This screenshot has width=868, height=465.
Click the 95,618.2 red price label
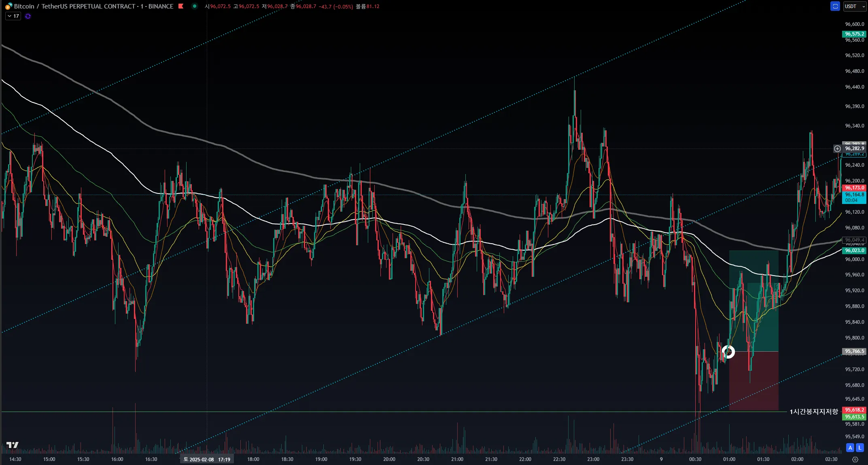pos(854,410)
